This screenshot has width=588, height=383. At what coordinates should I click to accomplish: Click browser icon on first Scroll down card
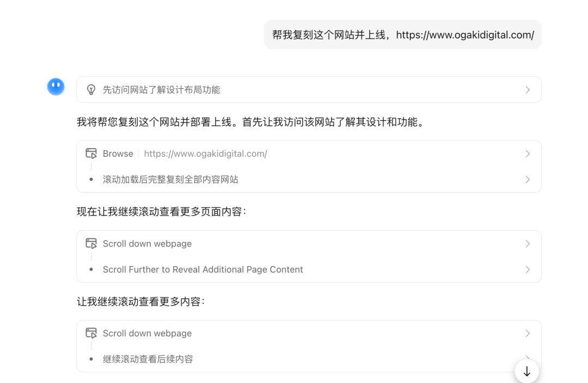[x=92, y=243]
